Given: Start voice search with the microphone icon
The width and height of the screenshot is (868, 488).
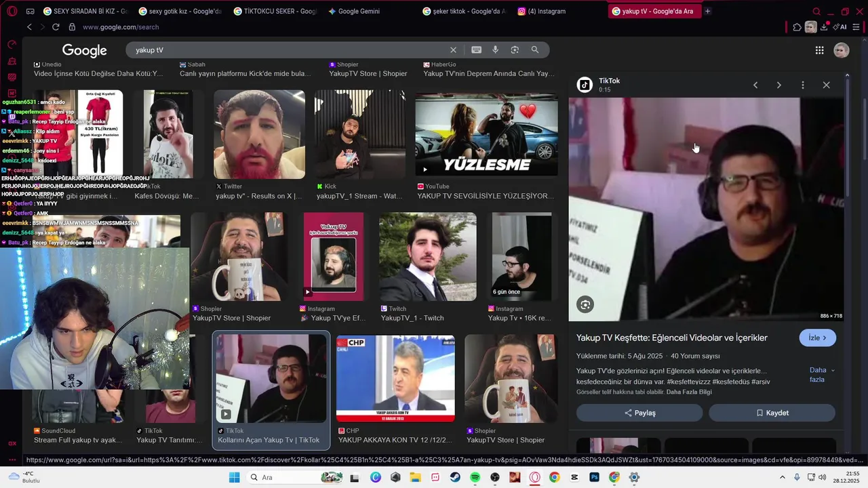Looking at the screenshot, I should coord(495,50).
